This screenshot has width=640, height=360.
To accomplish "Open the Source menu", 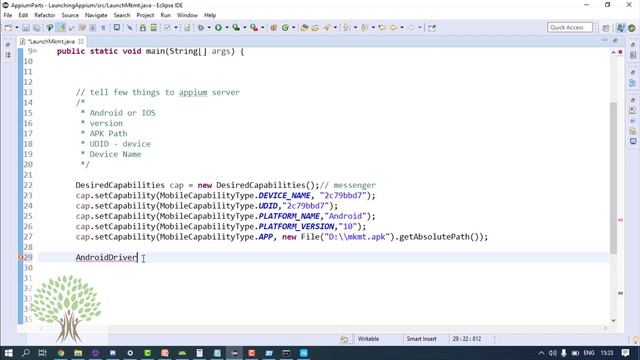I will click(70, 15).
